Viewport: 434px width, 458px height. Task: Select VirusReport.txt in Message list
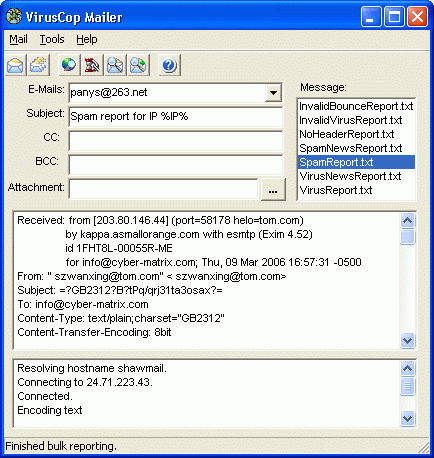[356, 190]
